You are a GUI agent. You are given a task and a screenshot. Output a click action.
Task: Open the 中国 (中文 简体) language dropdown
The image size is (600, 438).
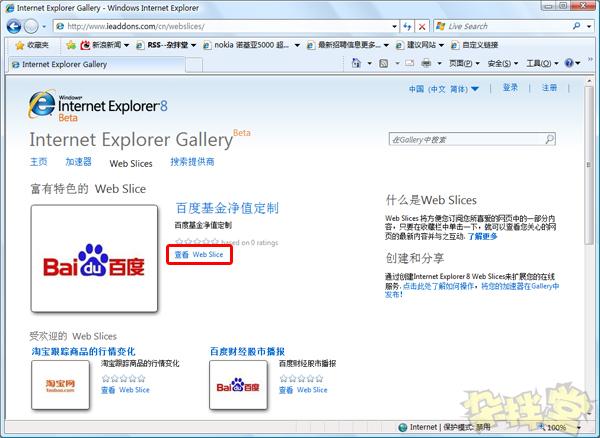tap(444, 89)
